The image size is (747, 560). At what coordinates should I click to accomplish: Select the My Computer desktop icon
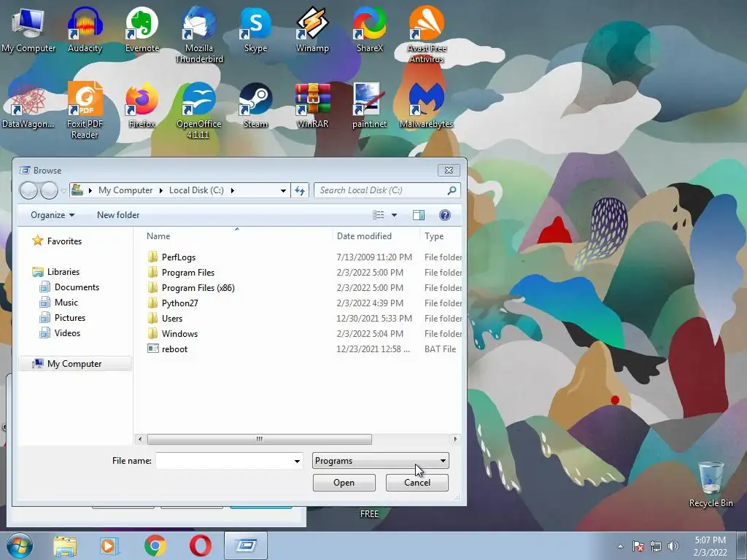[x=28, y=28]
